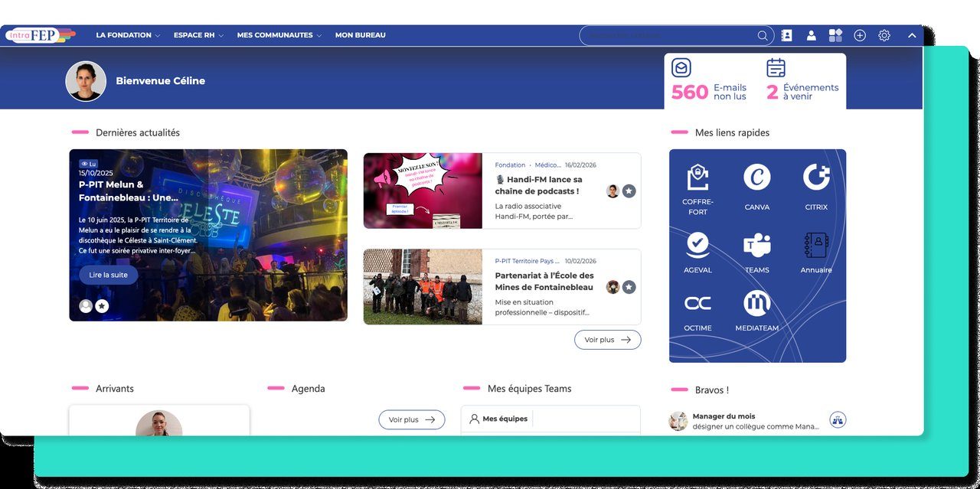Open the Annuaire quick link icon
This screenshot has width=980, height=489.
[816, 245]
